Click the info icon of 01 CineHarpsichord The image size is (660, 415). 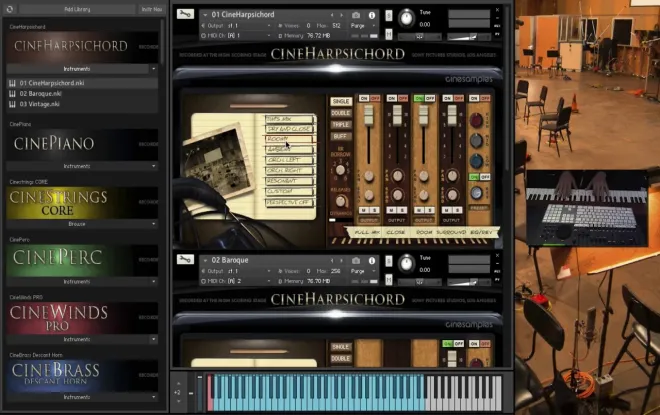(x=372, y=15)
